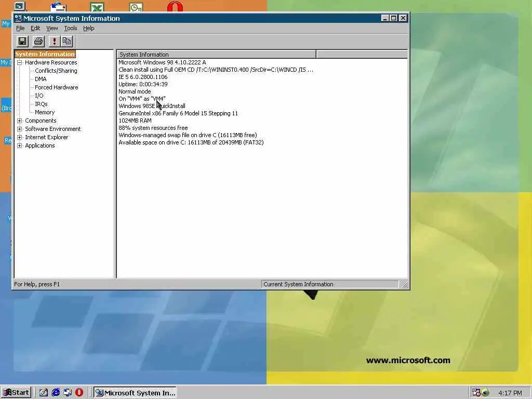Click the Outlook Express mail desktop icon
Image resolution: width=532 pixels, height=399 pixels.
58,7
